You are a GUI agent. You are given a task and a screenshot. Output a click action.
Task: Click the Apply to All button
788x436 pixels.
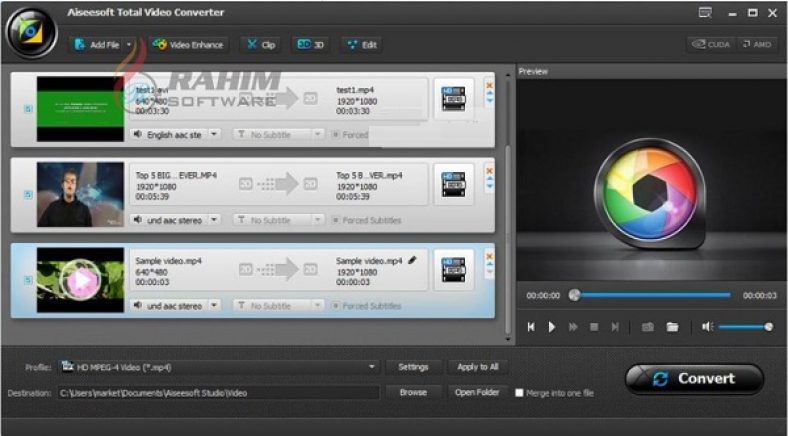[x=477, y=367]
